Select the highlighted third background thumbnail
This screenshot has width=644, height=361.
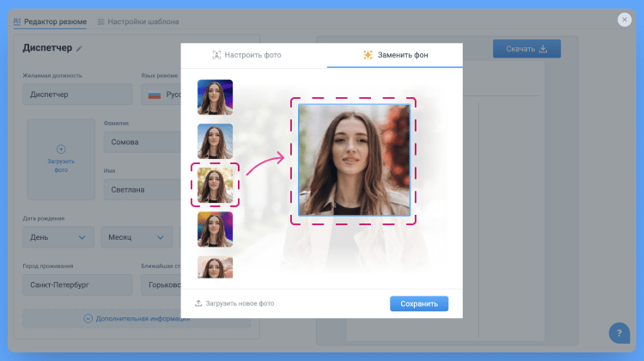pyautogui.click(x=215, y=185)
